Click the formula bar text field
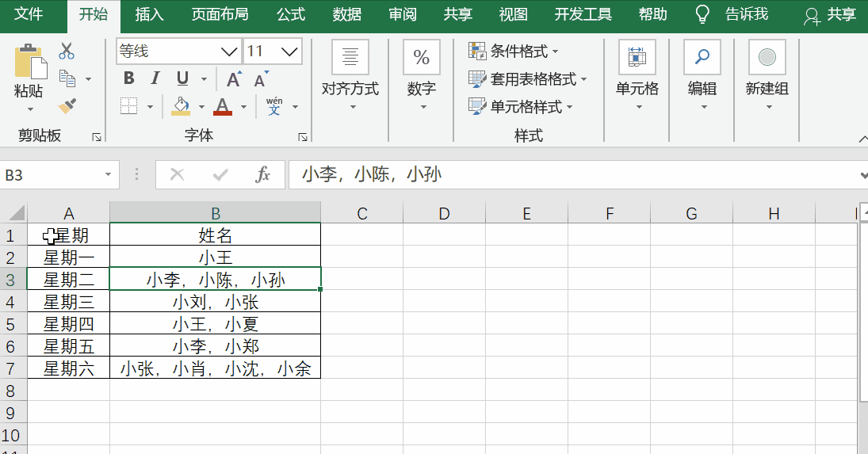868x454 pixels. pyautogui.click(x=572, y=175)
